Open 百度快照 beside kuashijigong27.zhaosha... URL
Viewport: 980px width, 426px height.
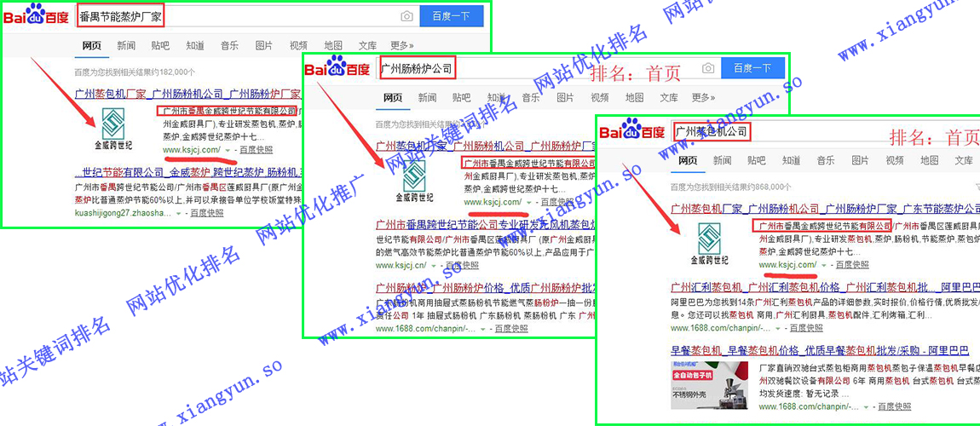click(x=207, y=213)
